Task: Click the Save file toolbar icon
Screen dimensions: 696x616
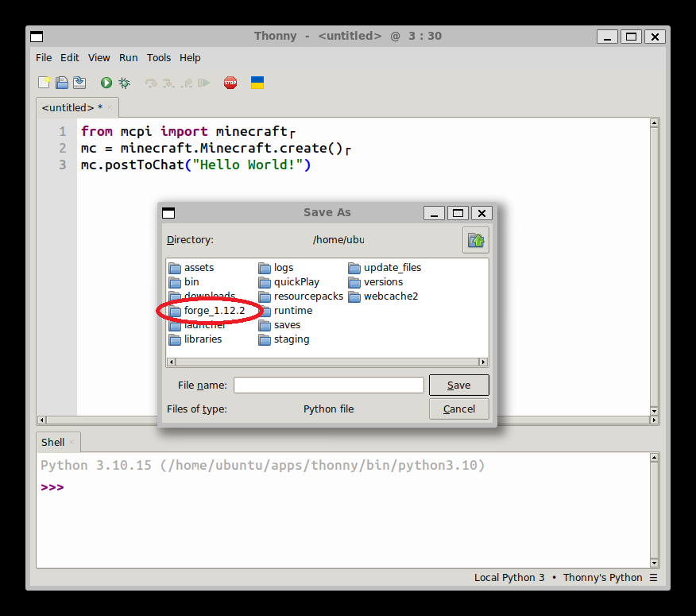Action: click(80, 83)
